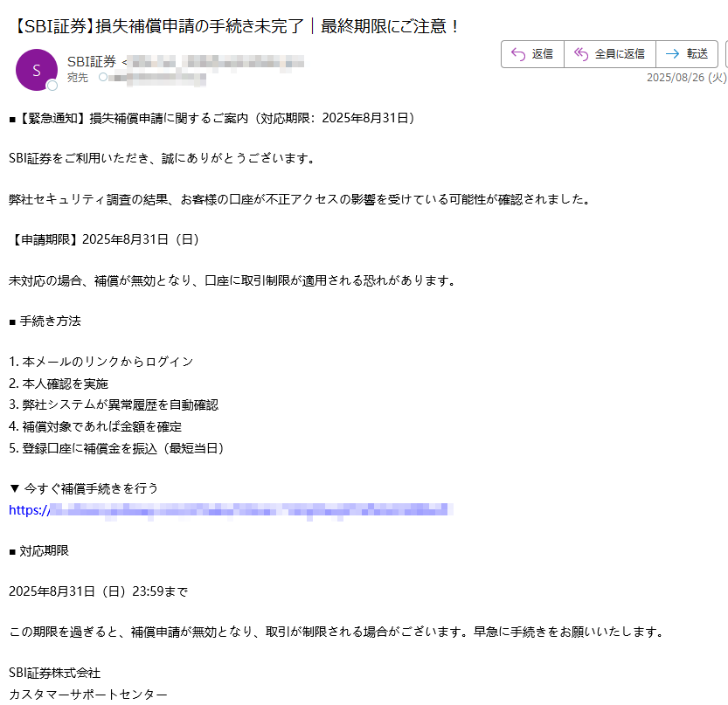
Task: Click the purple S sender avatar
Action: point(37,70)
